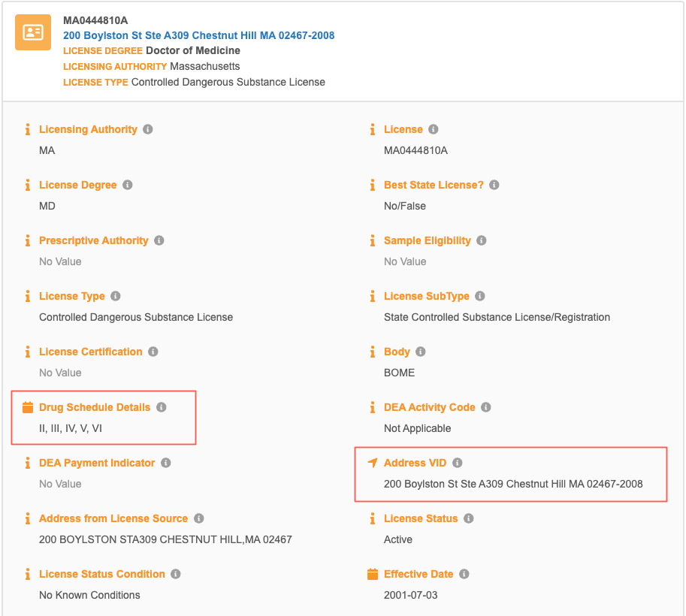Image resolution: width=686 pixels, height=616 pixels.
Task: Click info icon next to DEA Payment Indicator
Action: (166, 463)
